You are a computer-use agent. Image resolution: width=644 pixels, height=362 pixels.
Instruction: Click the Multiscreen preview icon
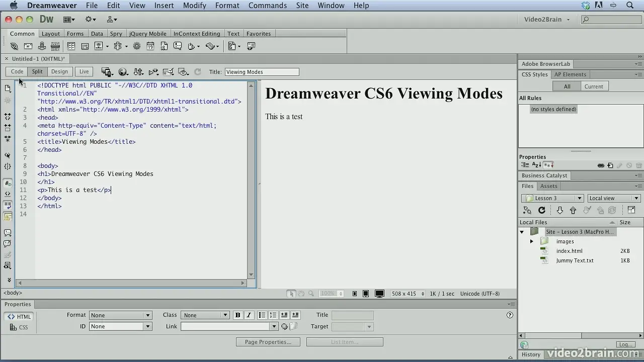[x=106, y=72]
